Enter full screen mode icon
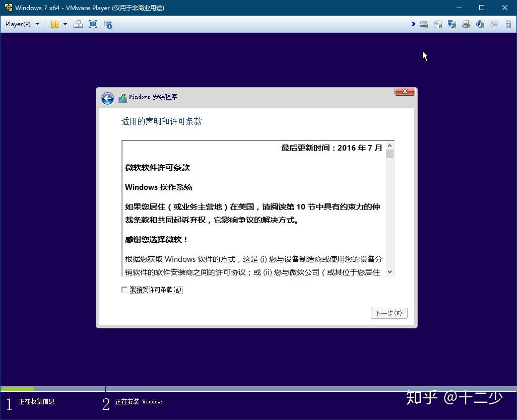517x420 pixels. (93, 24)
